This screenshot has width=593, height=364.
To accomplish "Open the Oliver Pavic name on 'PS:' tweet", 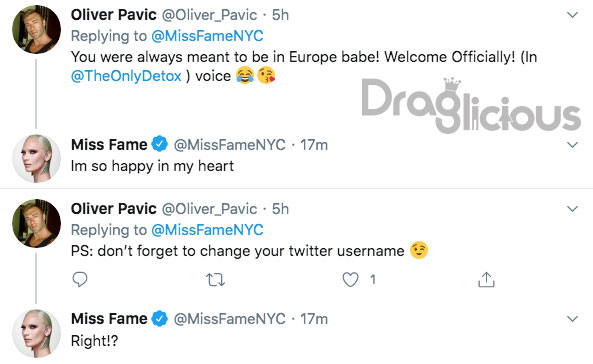I will [x=113, y=208].
